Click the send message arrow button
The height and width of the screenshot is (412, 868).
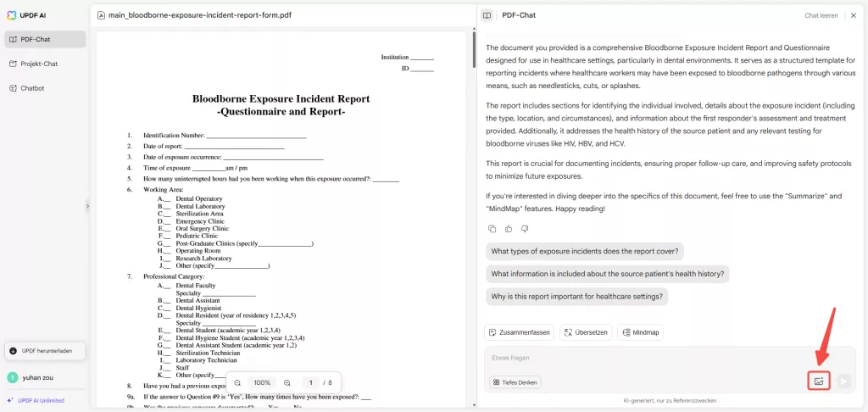tap(843, 381)
